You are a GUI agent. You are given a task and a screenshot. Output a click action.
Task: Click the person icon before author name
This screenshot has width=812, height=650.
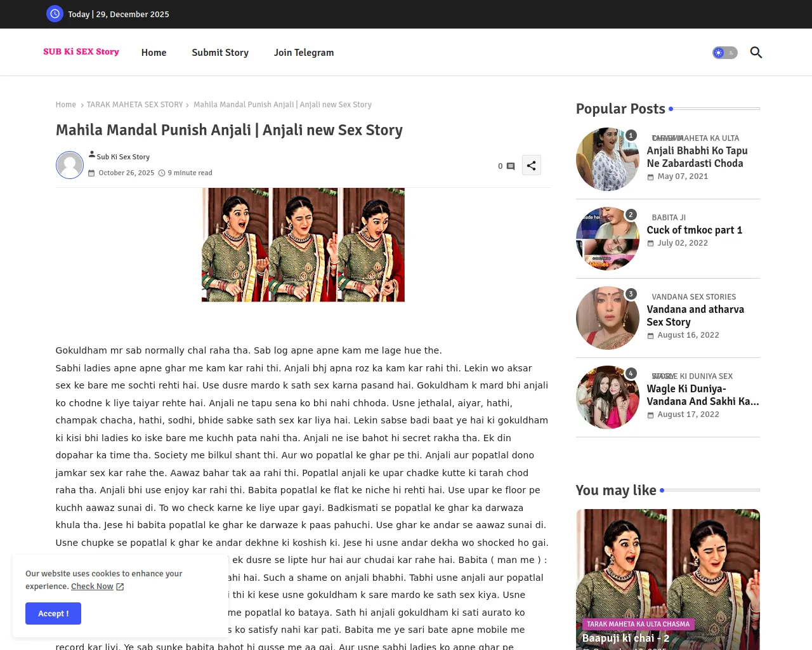click(x=92, y=154)
